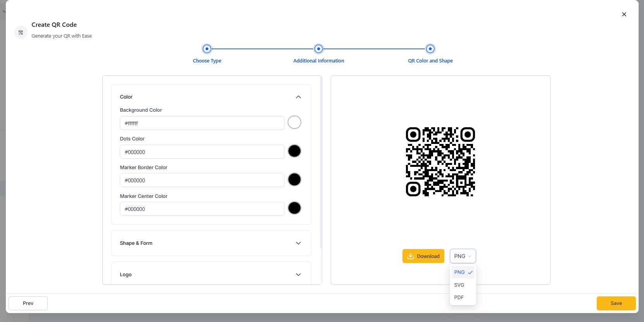Expand the Logo section
Image resolution: width=644 pixels, height=322 pixels.
click(x=299, y=275)
